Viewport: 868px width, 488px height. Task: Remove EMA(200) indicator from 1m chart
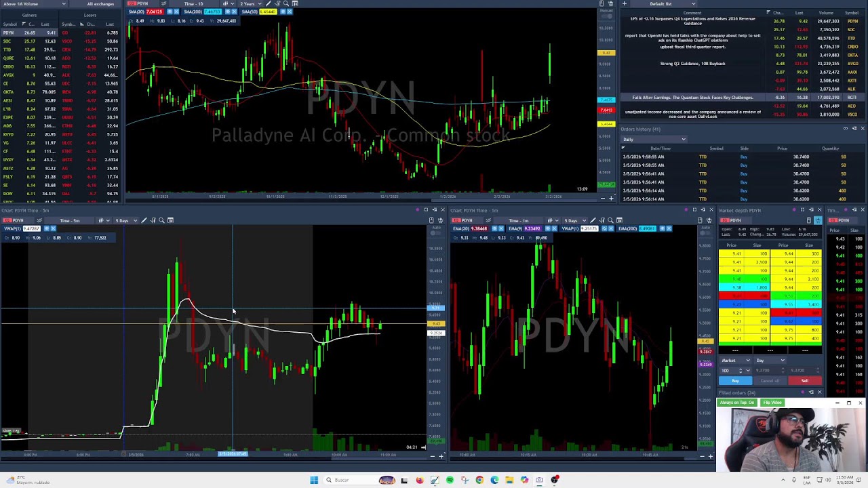pos(669,228)
